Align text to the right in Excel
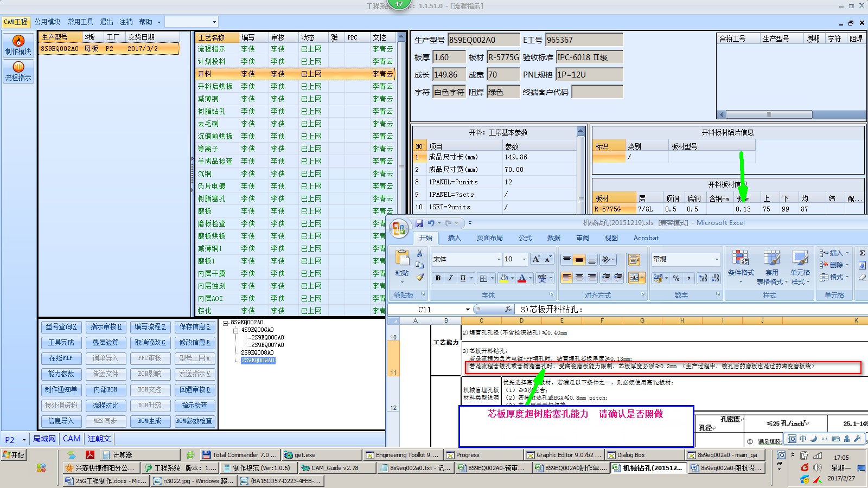868x488 pixels. (x=592, y=278)
